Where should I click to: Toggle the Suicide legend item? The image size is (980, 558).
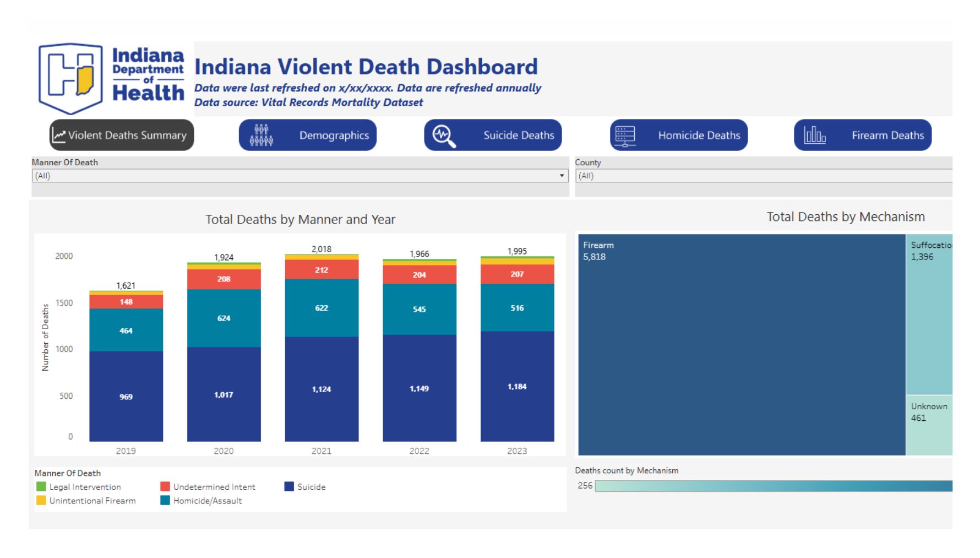tap(289, 486)
